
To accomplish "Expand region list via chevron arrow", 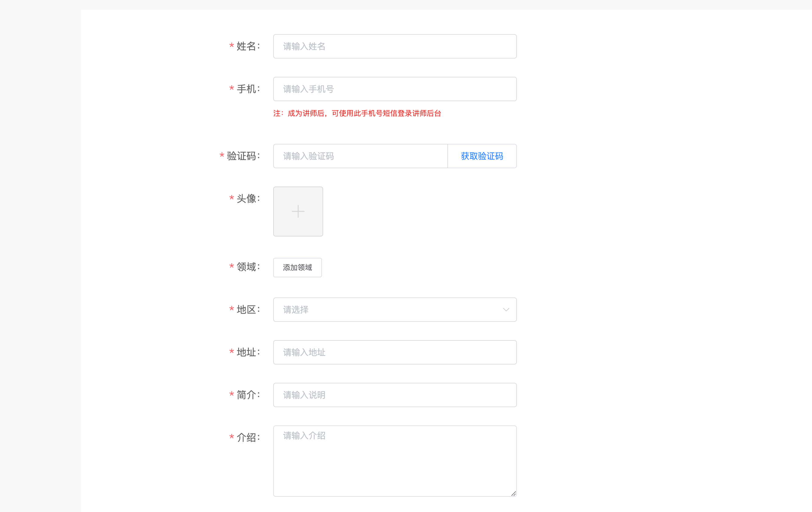I will click(506, 310).
